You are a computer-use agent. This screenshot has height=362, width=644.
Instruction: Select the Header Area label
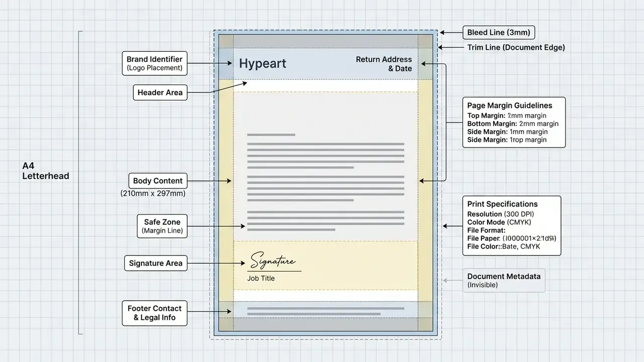160,93
